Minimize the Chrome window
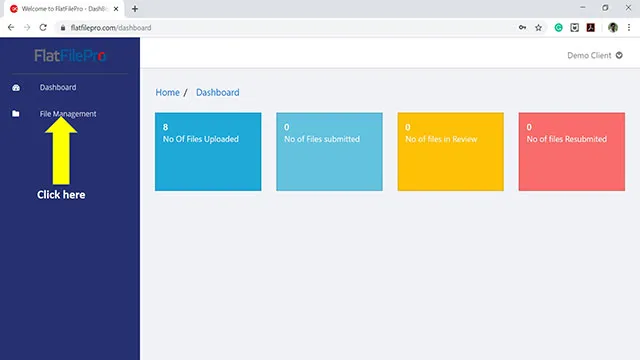 [583, 8]
